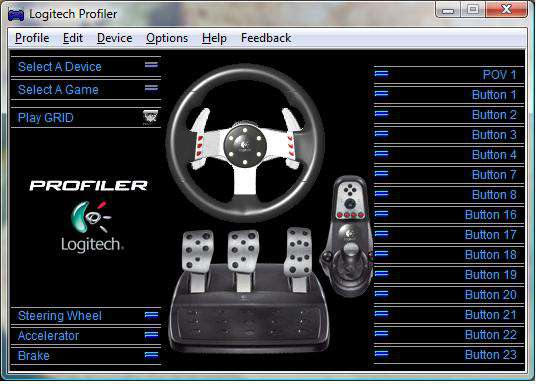The width and height of the screenshot is (536, 384).
Task: Open POV 1 assignment icon
Action: 381,74
